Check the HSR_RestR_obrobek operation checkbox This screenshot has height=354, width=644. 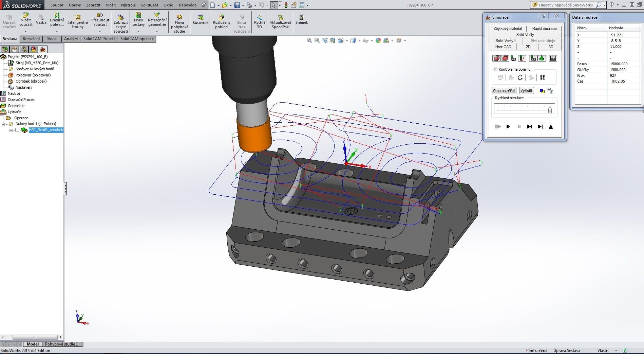(17, 130)
